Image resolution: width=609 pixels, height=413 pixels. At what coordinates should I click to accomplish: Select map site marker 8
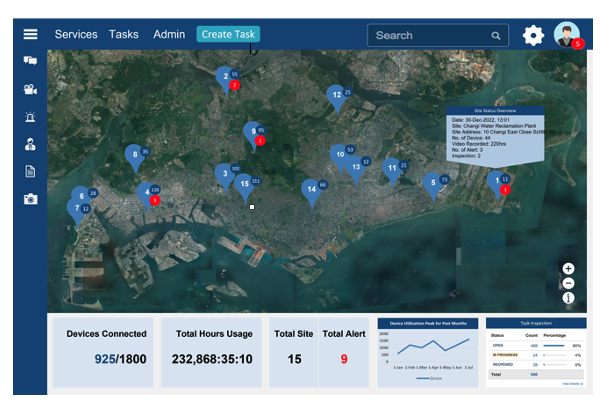[134, 155]
